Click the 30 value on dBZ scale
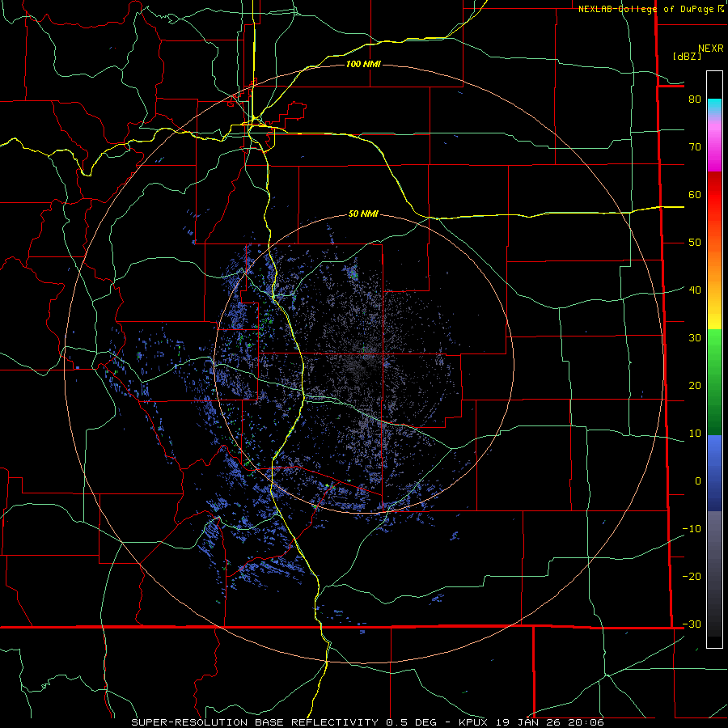 [x=695, y=337]
